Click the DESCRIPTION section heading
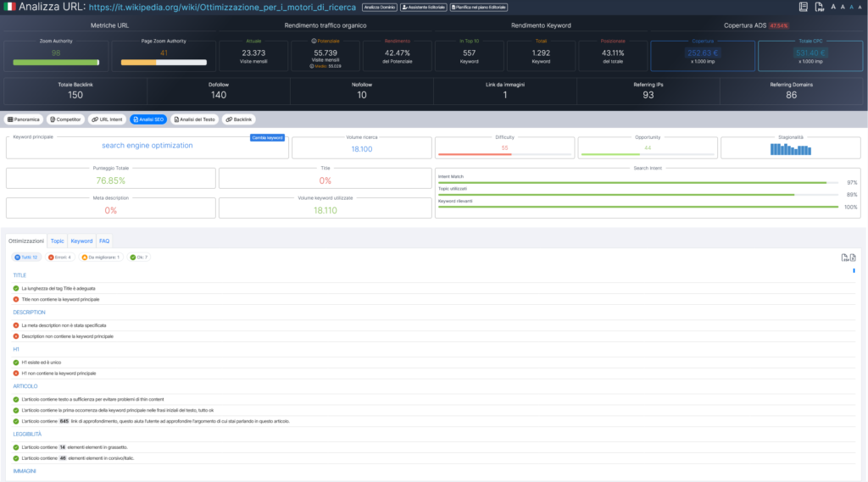The width and height of the screenshot is (868, 482). coord(30,313)
